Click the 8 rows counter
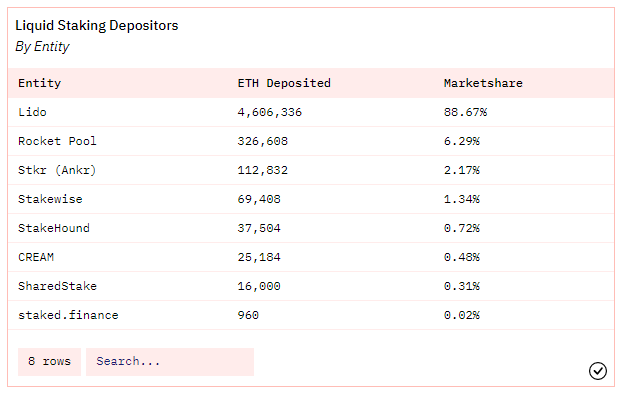Viewport: 622px width, 394px height. click(x=49, y=361)
